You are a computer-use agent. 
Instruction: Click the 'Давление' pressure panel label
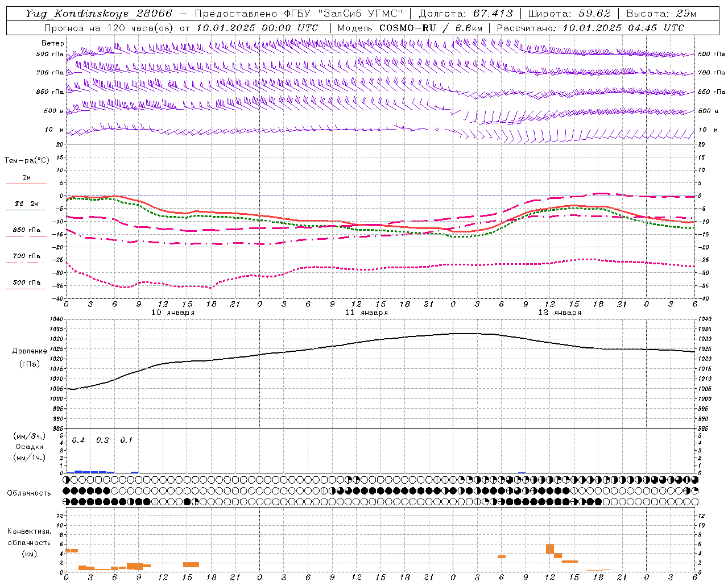30,351
